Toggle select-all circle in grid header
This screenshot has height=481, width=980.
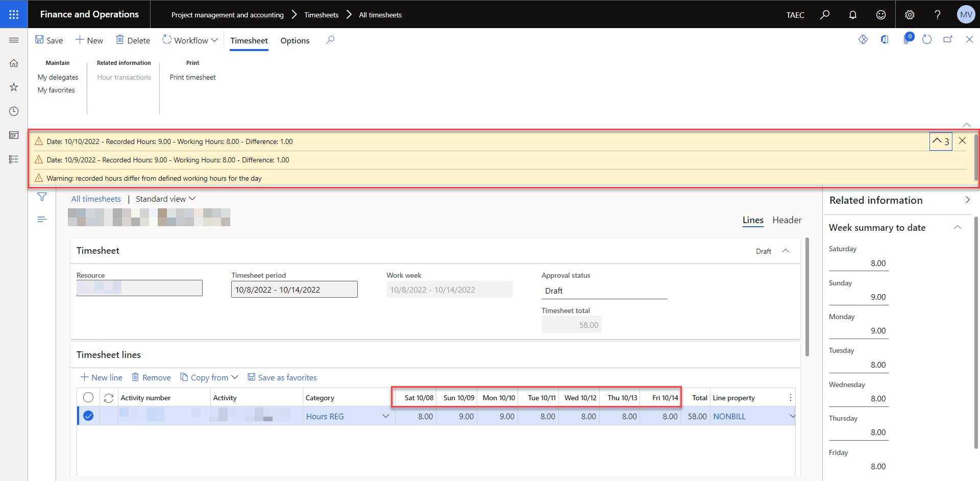pyautogui.click(x=88, y=397)
